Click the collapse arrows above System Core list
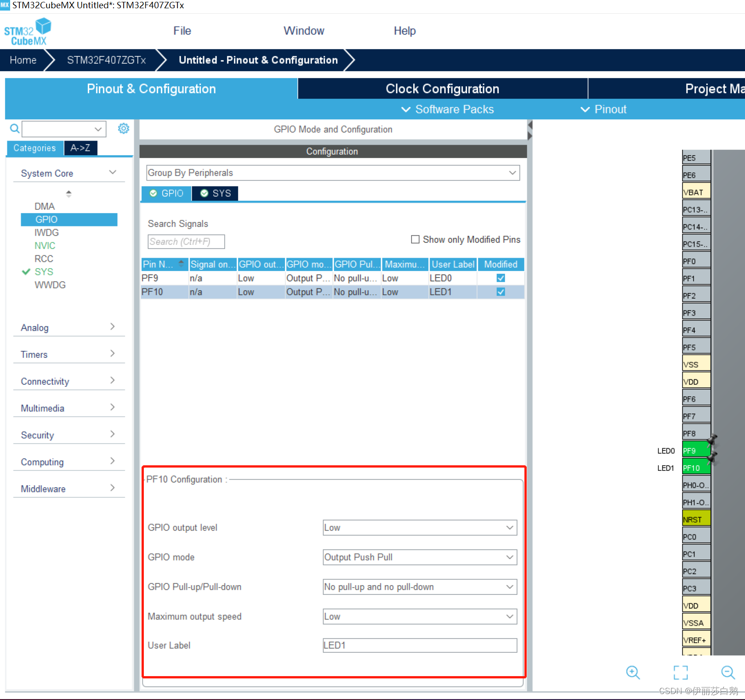Image resolution: width=745 pixels, height=700 pixels. [x=68, y=193]
